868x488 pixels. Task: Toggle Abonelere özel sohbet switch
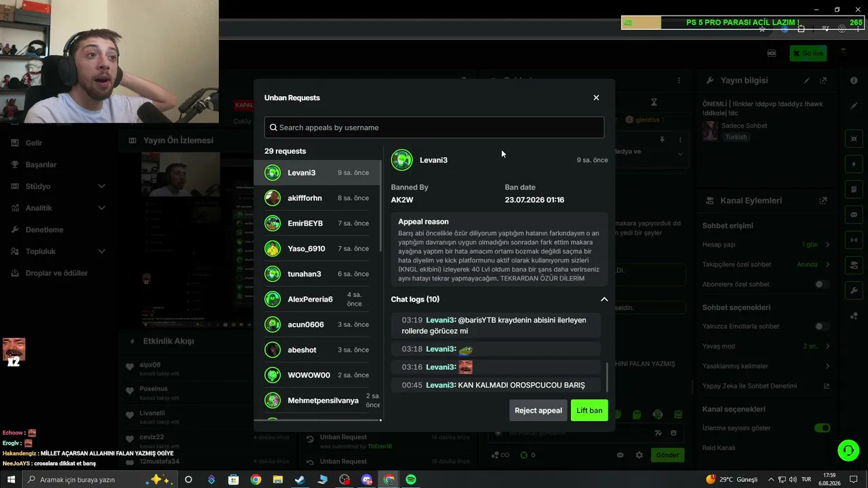pyautogui.click(x=822, y=285)
